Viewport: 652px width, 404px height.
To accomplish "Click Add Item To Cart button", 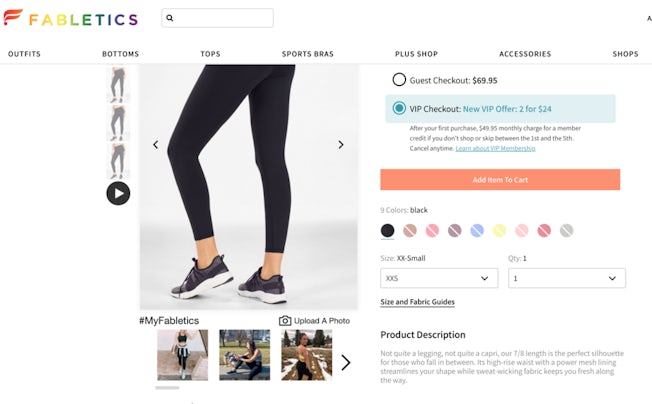I will point(500,180).
